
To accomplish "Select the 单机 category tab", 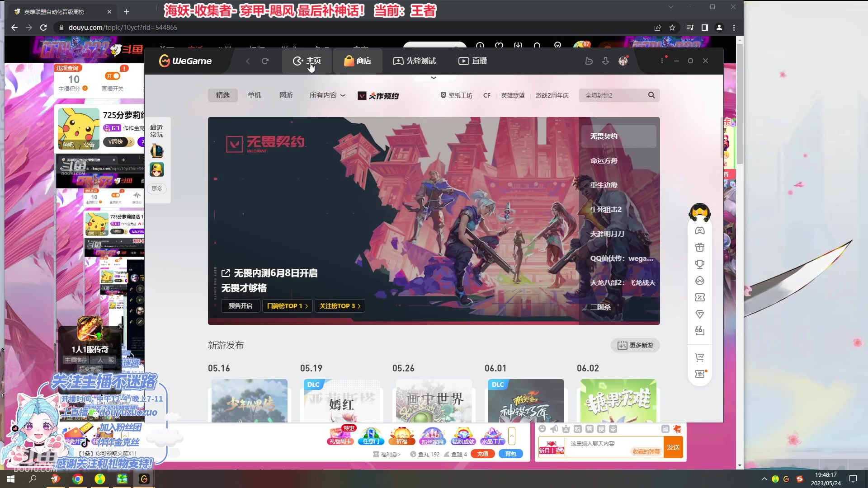I will click(254, 95).
